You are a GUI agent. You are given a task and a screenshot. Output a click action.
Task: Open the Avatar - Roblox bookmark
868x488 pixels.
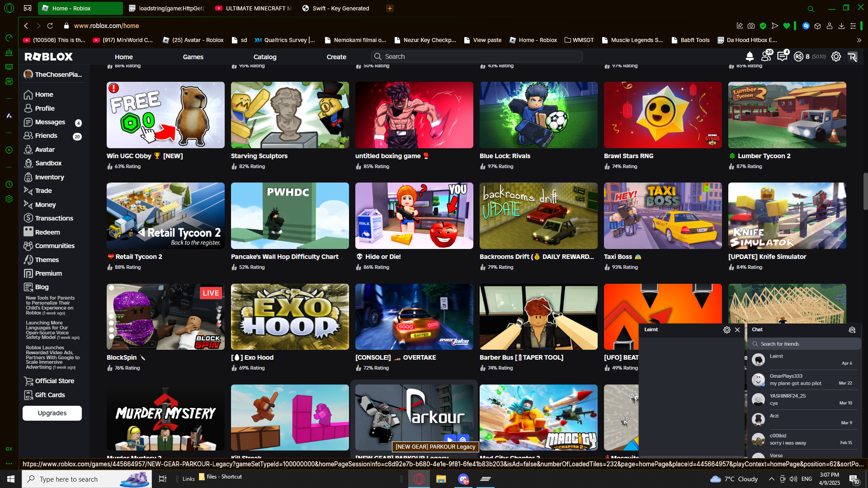[193, 40]
